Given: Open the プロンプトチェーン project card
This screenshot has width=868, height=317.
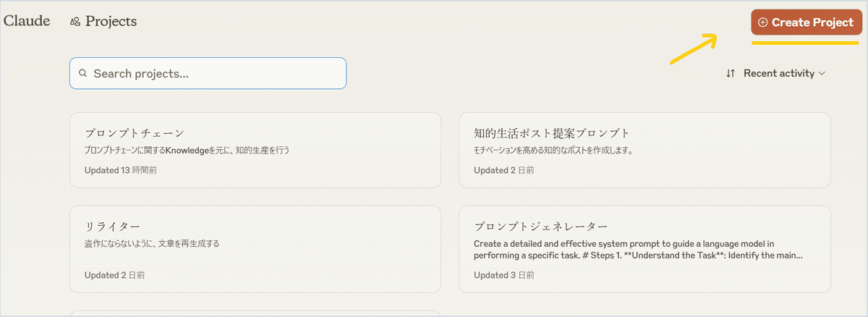Looking at the screenshot, I should coord(255,150).
